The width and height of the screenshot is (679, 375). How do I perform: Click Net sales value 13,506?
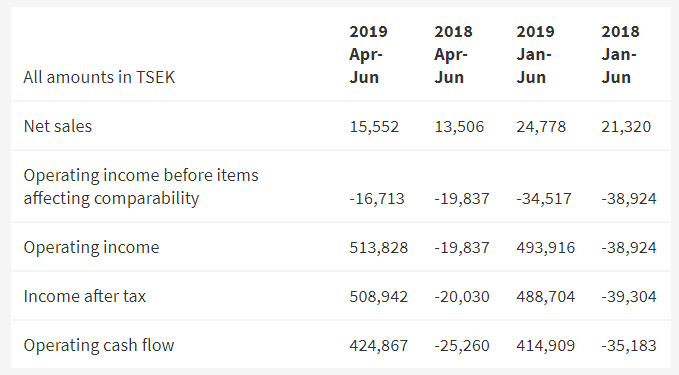459,127
